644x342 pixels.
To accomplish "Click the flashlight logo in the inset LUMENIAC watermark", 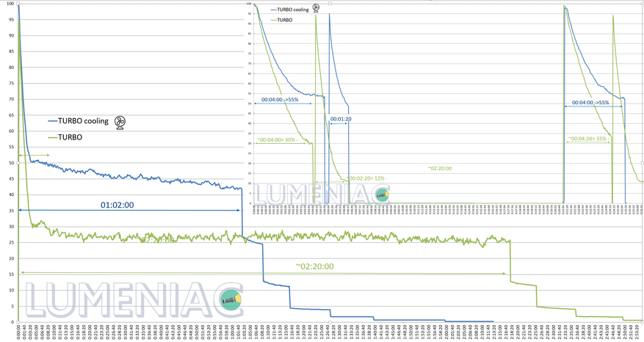I will [383, 195].
